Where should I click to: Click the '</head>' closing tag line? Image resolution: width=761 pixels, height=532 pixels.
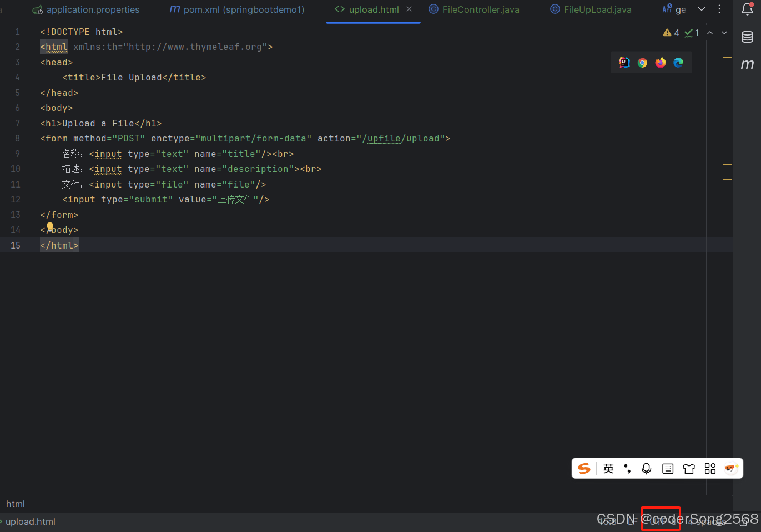[59, 93]
